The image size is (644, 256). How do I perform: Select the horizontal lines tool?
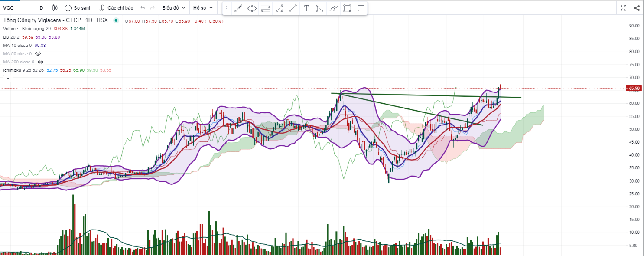coord(266,8)
